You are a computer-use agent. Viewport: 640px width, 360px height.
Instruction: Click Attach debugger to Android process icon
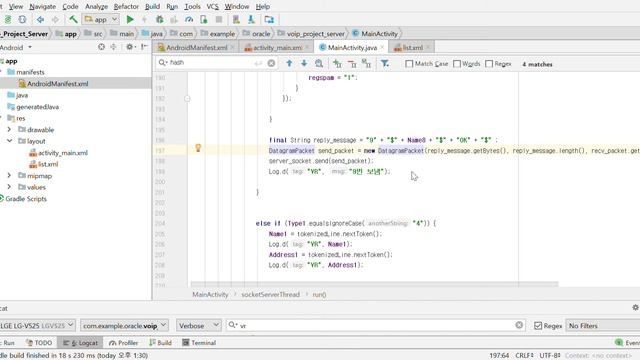(x=203, y=19)
